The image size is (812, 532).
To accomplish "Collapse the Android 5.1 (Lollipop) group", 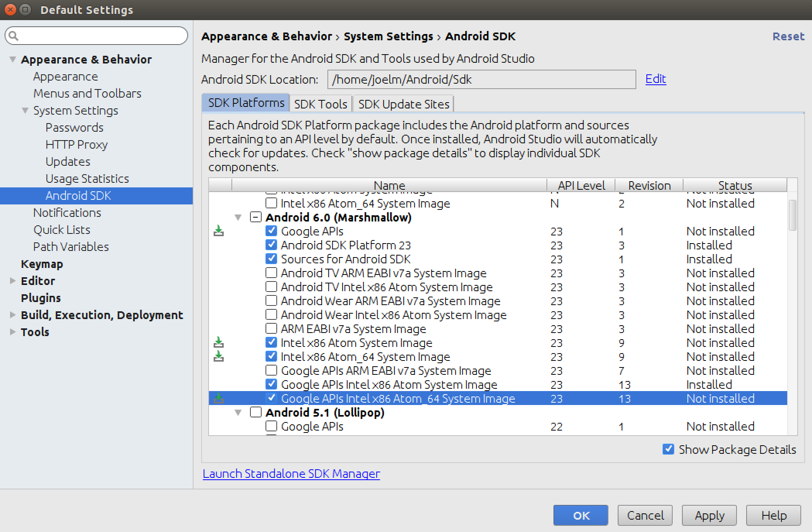I will point(238,413).
